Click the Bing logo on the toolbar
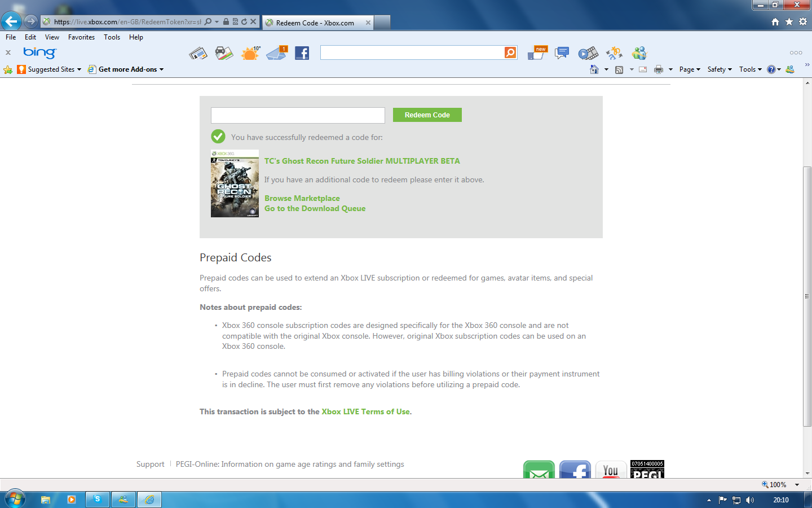This screenshot has height=508, width=812. point(39,52)
